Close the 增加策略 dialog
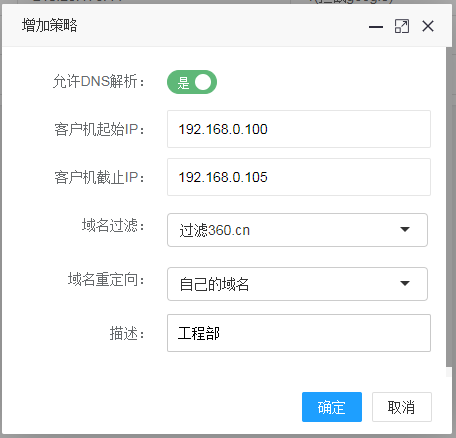Viewport: 456px width, 438px height. click(x=428, y=26)
